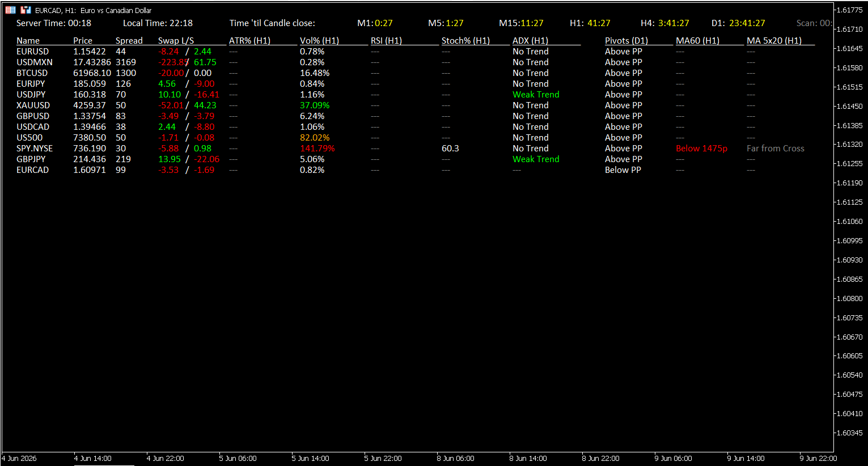
Task: Select the EURCAD symbol name in the table
Action: point(32,170)
